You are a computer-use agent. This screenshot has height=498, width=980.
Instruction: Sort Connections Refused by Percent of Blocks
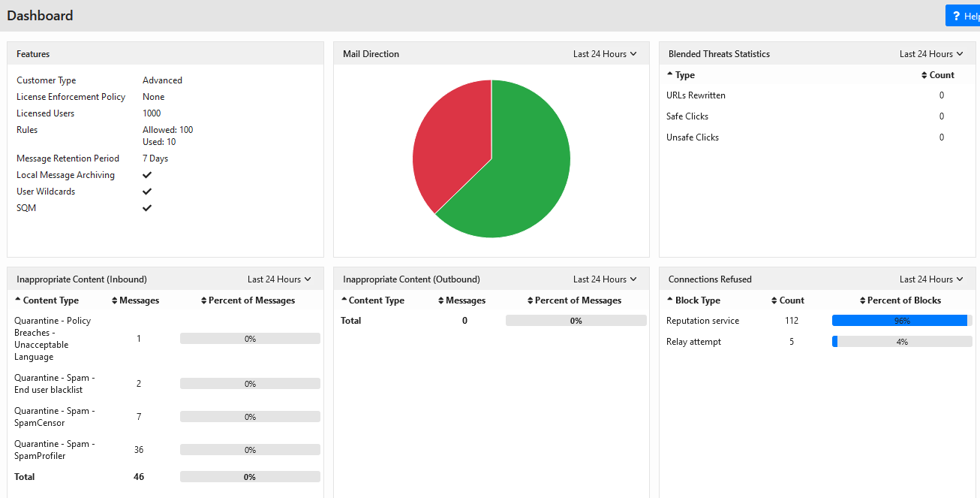(x=900, y=300)
